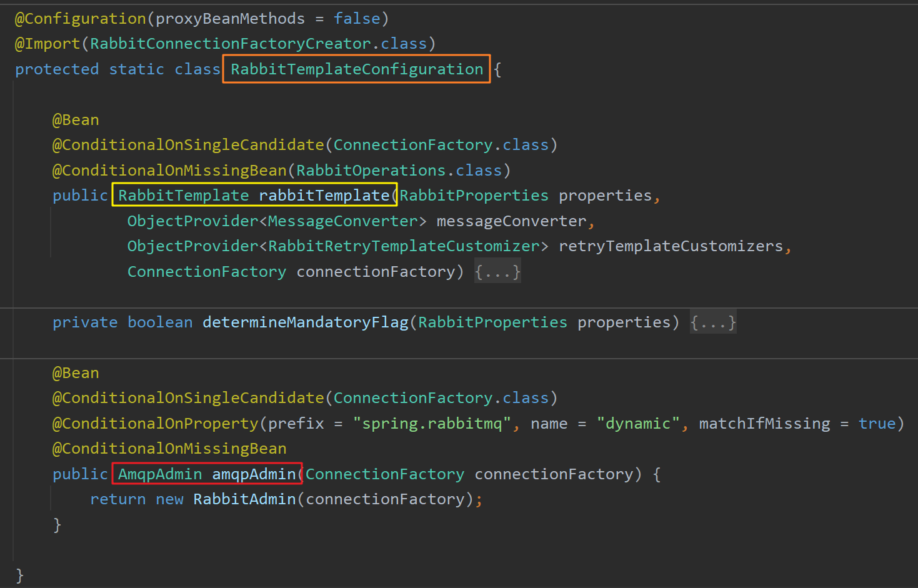Image resolution: width=918 pixels, height=588 pixels.
Task: Click AmqpAdmin return type
Action: click(160, 474)
